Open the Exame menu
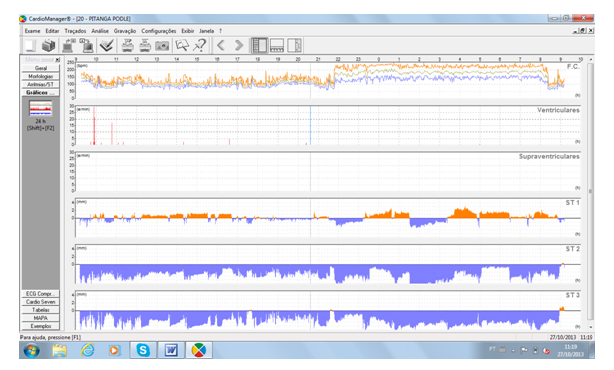The width and height of the screenshot is (614, 370). (33, 31)
